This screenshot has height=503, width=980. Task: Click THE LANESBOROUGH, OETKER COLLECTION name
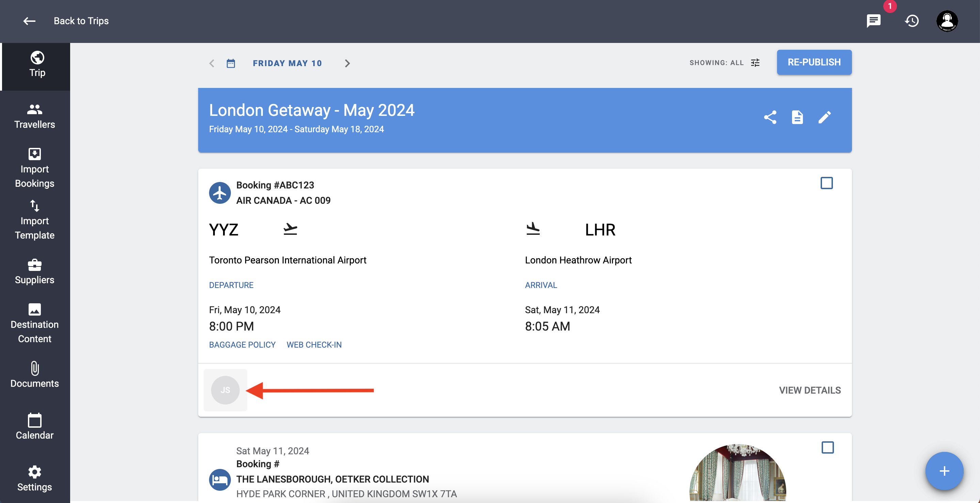click(332, 479)
